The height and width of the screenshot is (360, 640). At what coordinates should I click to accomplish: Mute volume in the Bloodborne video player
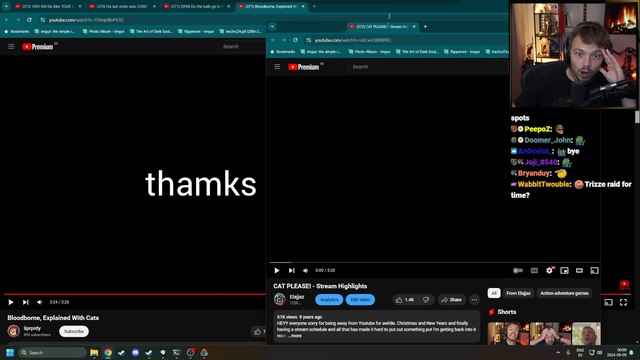tap(40, 302)
